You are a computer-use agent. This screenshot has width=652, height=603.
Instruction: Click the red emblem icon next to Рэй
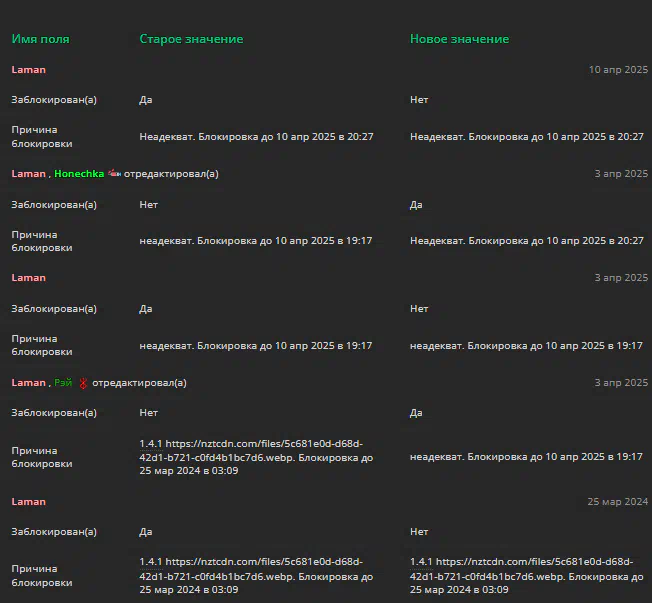pos(83,383)
